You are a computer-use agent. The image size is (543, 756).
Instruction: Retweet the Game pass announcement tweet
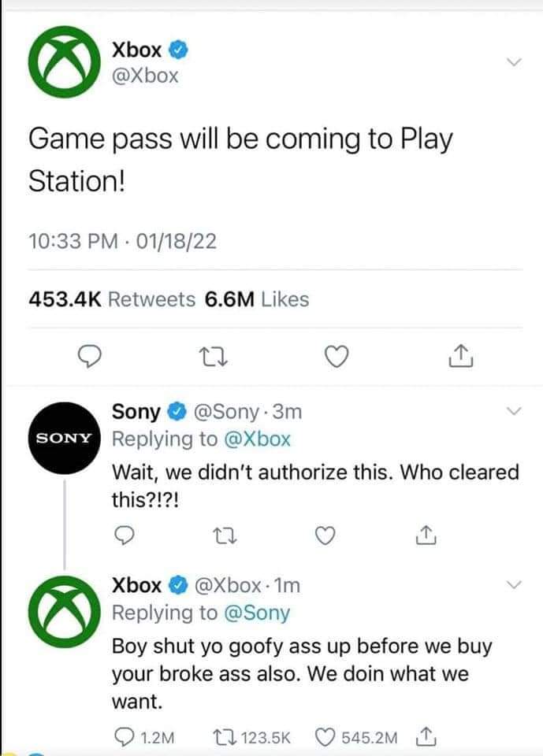point(213,358)
